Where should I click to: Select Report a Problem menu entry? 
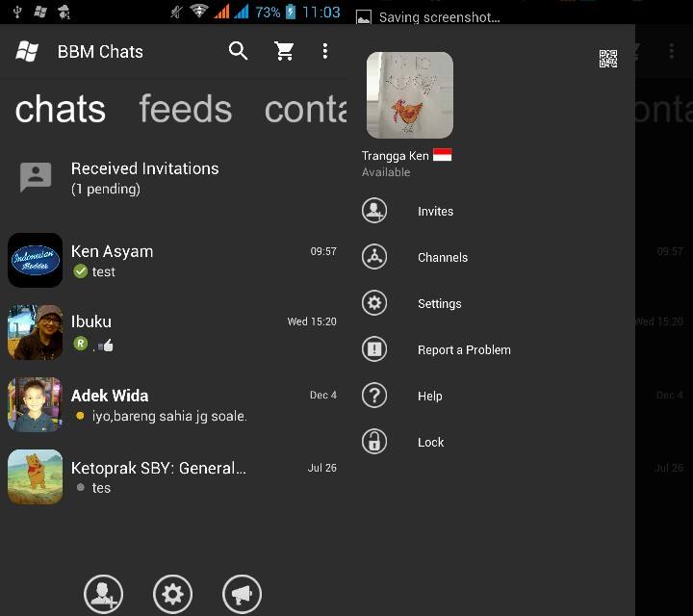(x=464, y=350)
